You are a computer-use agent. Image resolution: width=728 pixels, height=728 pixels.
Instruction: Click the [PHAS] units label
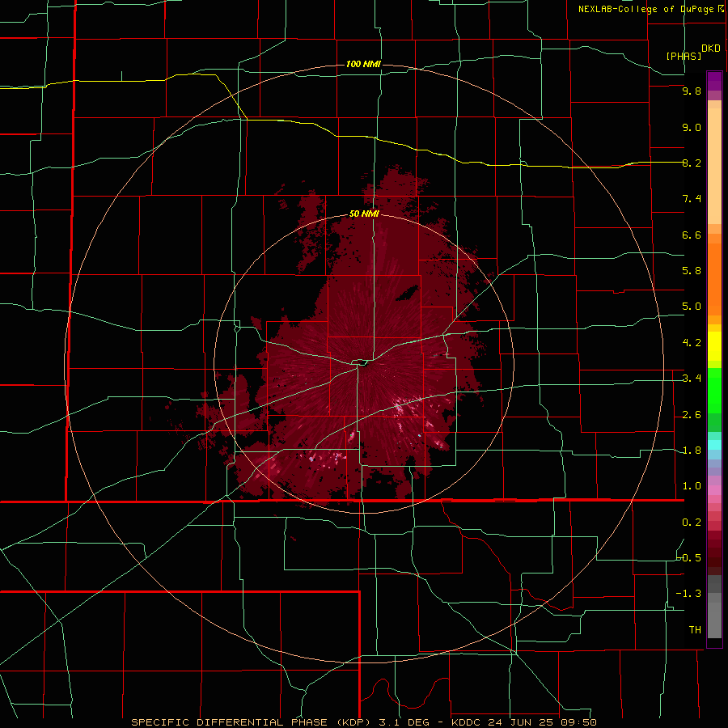coord(684,56)
